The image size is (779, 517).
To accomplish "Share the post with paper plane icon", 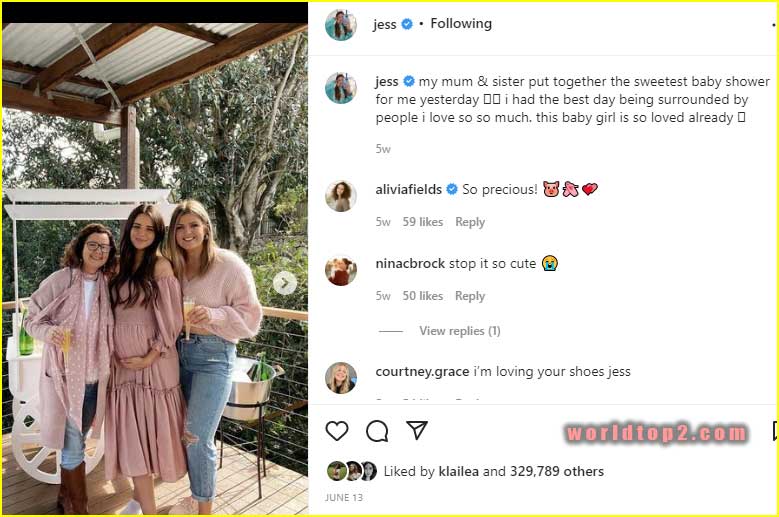I will [417, 431].
